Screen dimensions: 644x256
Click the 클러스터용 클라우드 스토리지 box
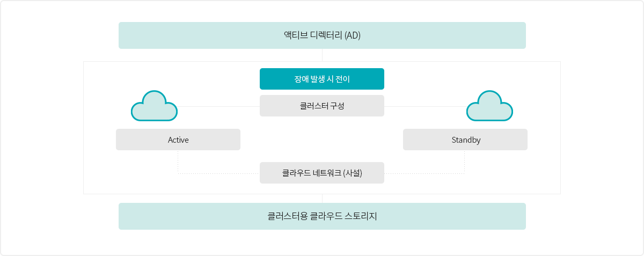click(x=322, y=216)
